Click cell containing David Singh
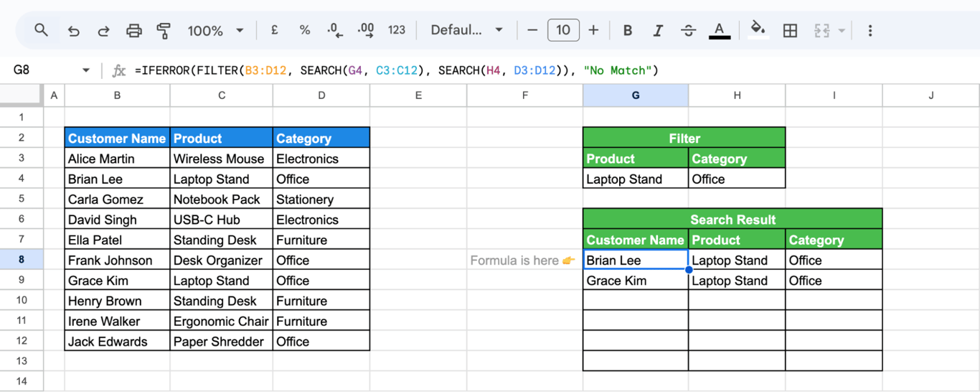 117,220
